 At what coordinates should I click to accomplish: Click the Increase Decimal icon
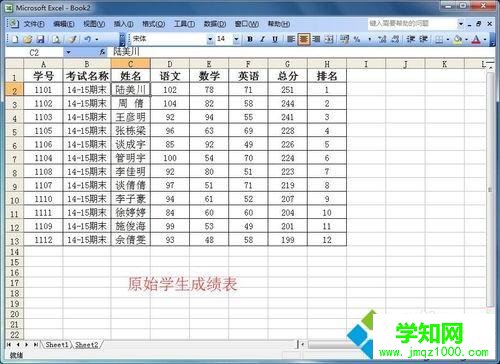(x=382, y=39)
